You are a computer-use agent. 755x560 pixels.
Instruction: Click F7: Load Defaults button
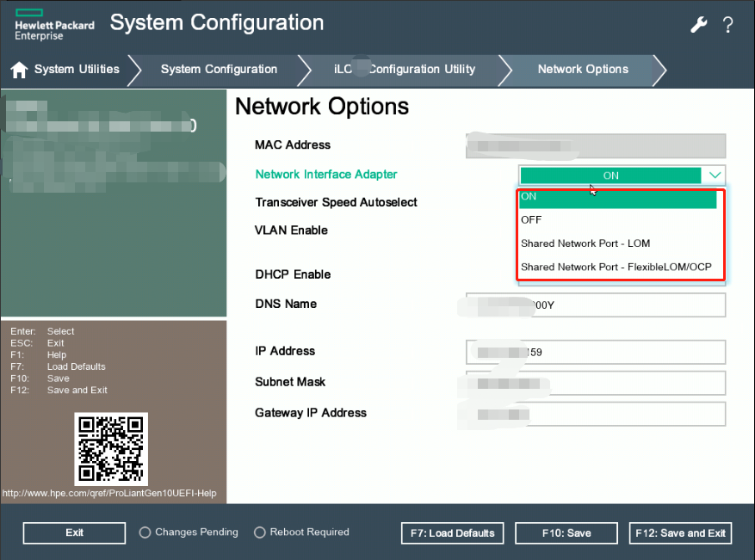[452, 533]
